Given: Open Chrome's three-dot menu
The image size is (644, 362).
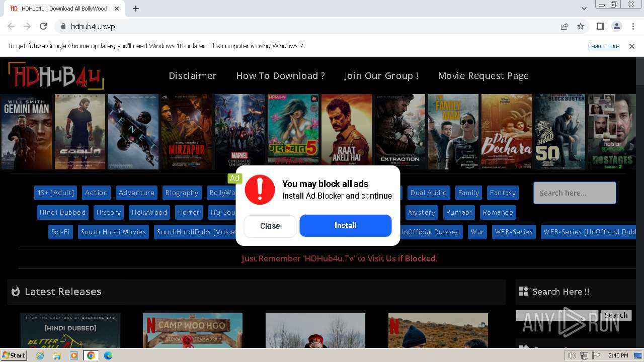Looking at the screenshot, I should pos(632,26).
